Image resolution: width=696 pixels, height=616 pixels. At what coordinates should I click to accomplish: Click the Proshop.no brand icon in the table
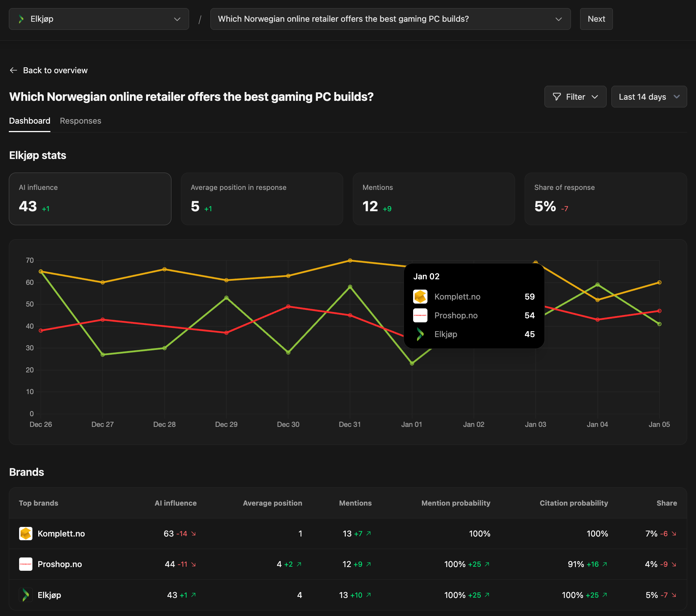tap(26, 564)
